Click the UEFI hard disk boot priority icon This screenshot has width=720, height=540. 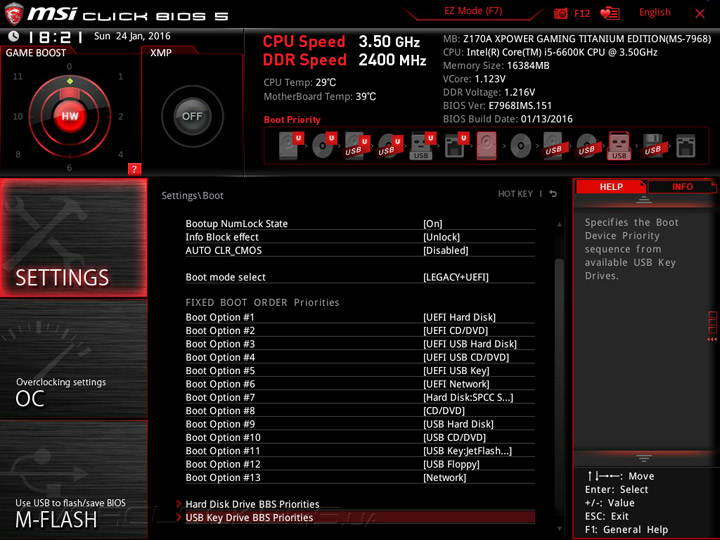tap(291, 146)
